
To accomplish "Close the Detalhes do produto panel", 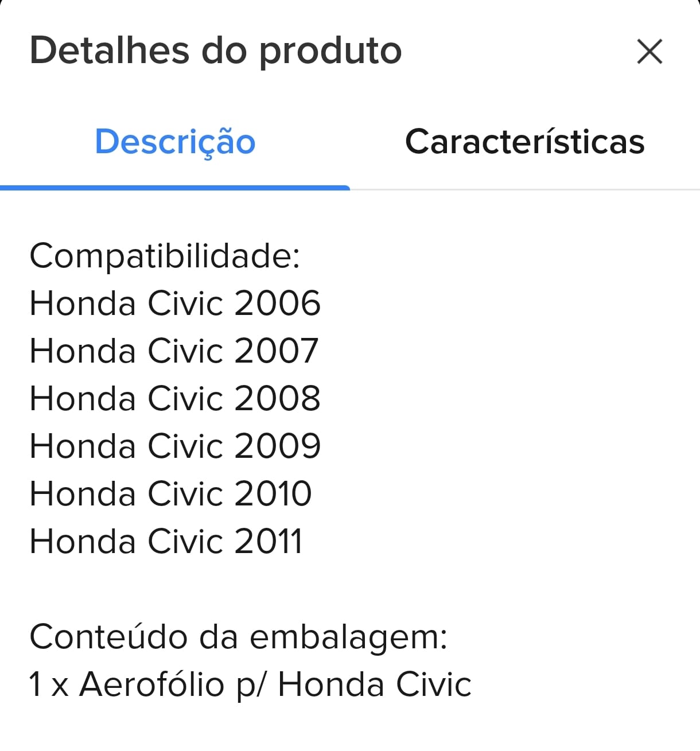I will [x=650, y=52].
